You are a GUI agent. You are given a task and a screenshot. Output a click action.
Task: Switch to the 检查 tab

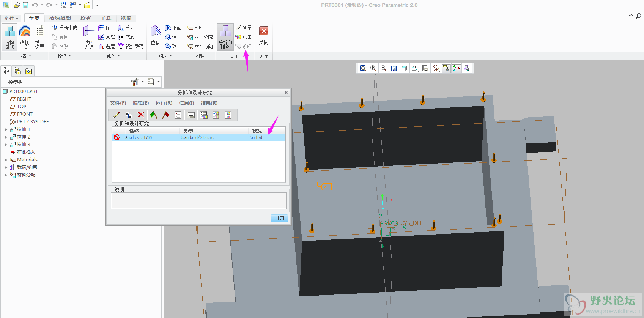pyautogui.click(x=86, y=18)
